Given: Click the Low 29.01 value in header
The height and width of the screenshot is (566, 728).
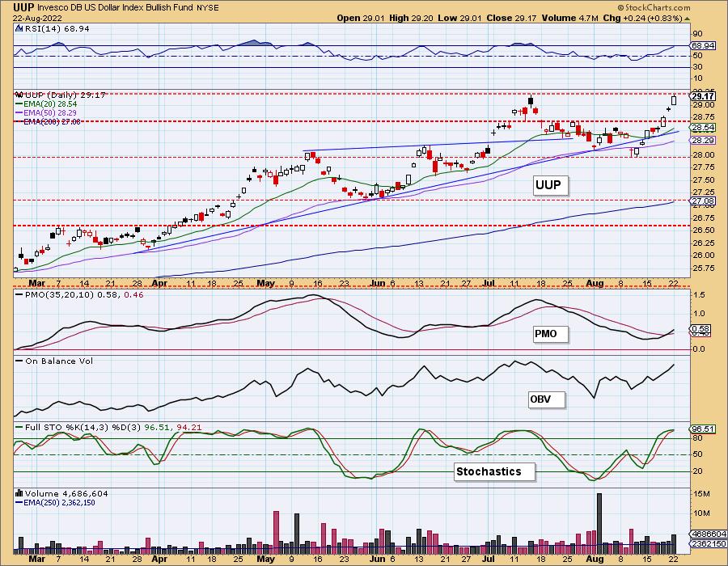Looking at the screenshot, I should 460,18.
